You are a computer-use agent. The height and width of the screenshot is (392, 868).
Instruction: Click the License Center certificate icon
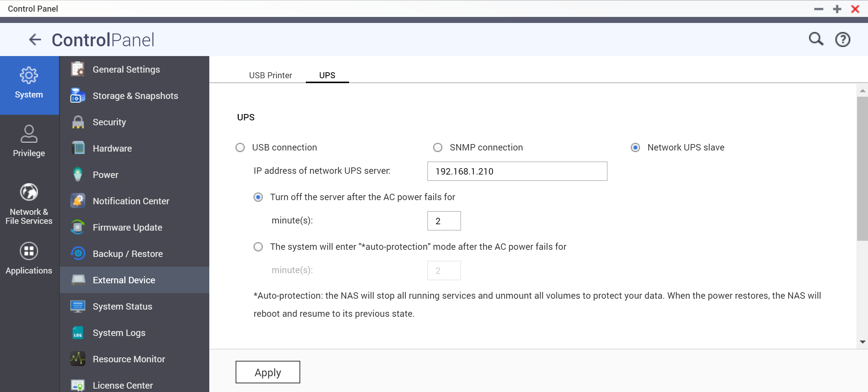click(x=78, y=385)
